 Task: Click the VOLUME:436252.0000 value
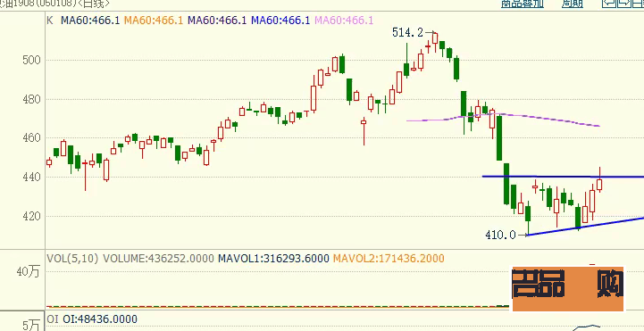[158, 259]
